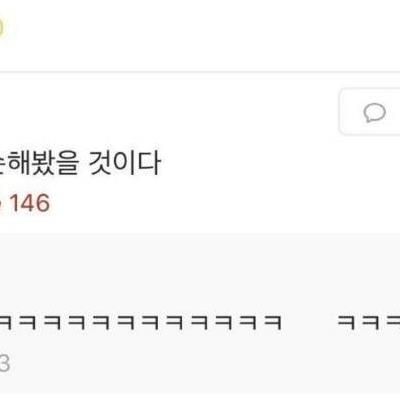Tap the digit 1 in the like count
Viewport: 400px width, 400px height.
click(14, 203)
